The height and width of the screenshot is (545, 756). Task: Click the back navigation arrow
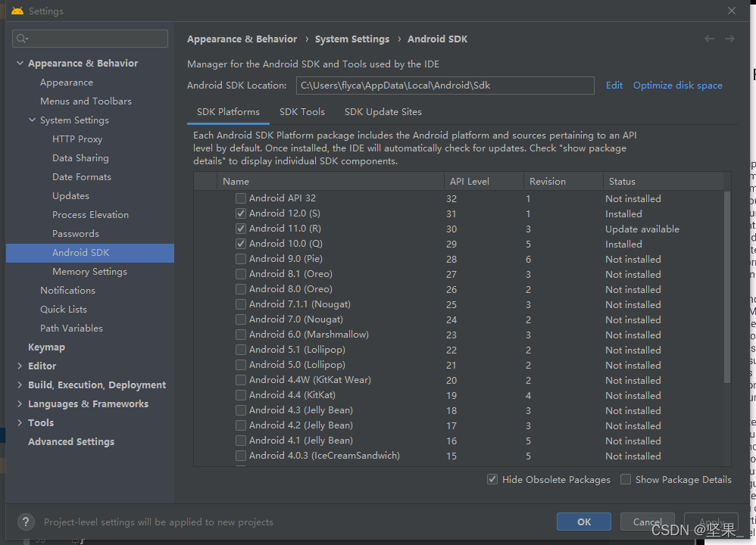point(709,39)
